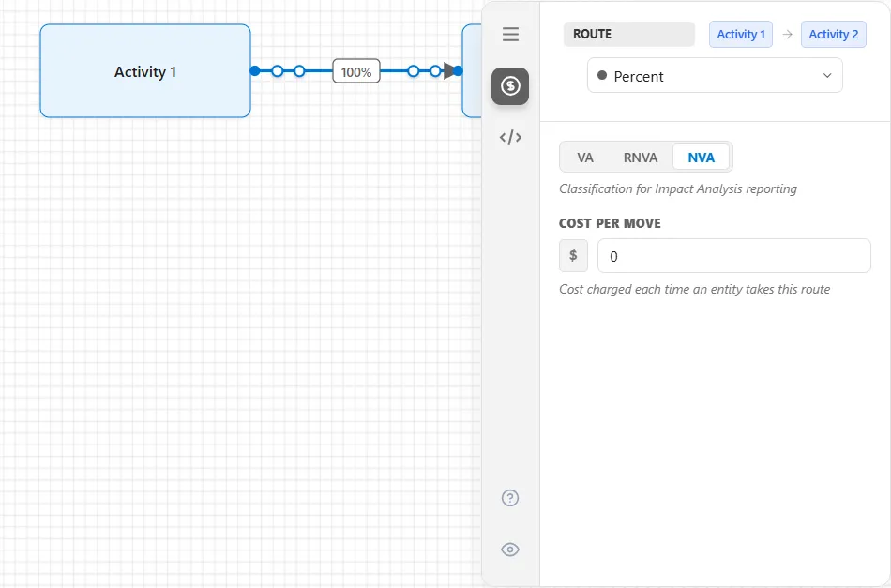Toggle the eye visibility icon
The width and height of the screenshot is (891, 588).
pos(510,550)
